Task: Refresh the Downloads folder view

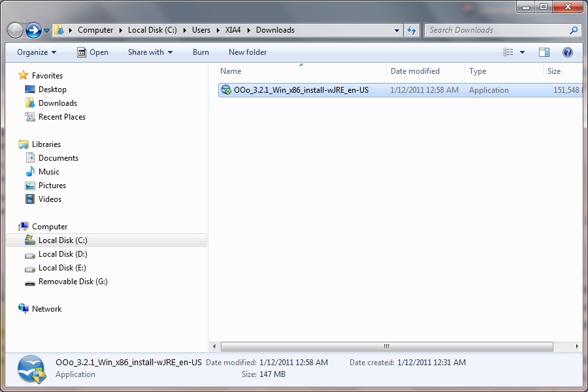Action: tap(412, 31)
